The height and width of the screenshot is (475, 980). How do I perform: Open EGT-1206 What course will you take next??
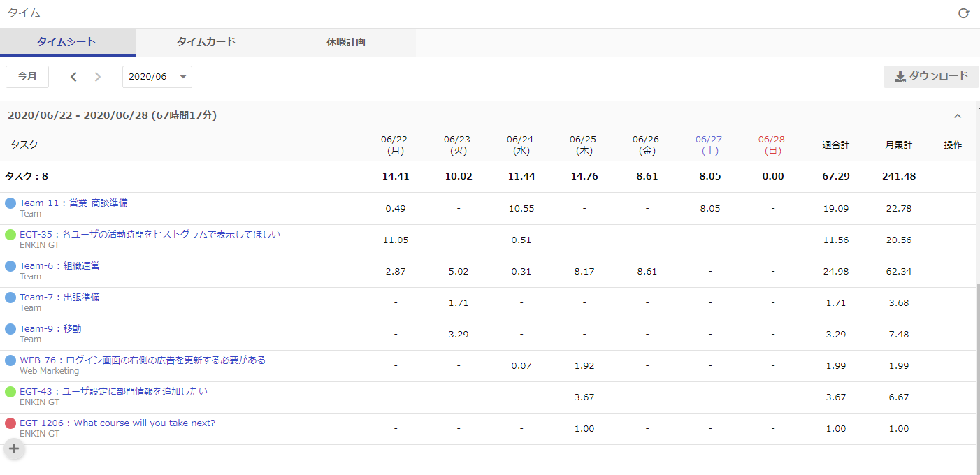(117, 423)
